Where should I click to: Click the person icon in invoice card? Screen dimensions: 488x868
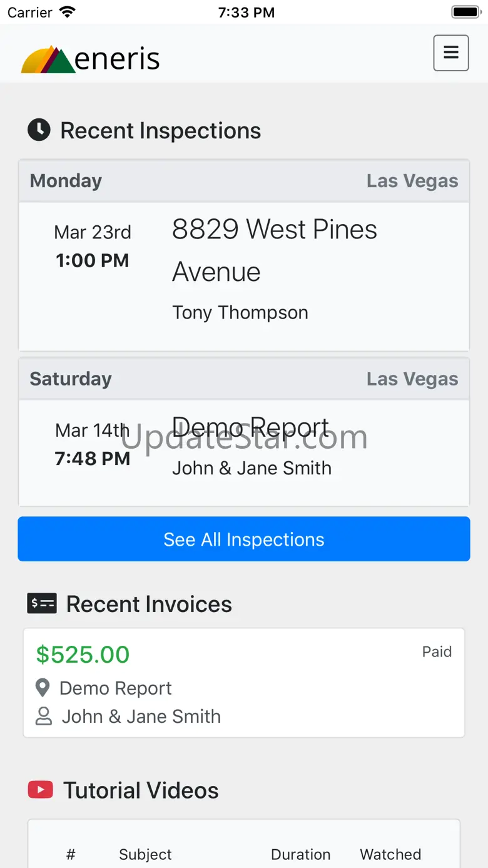pyautogui.click(x=44, y=717)
